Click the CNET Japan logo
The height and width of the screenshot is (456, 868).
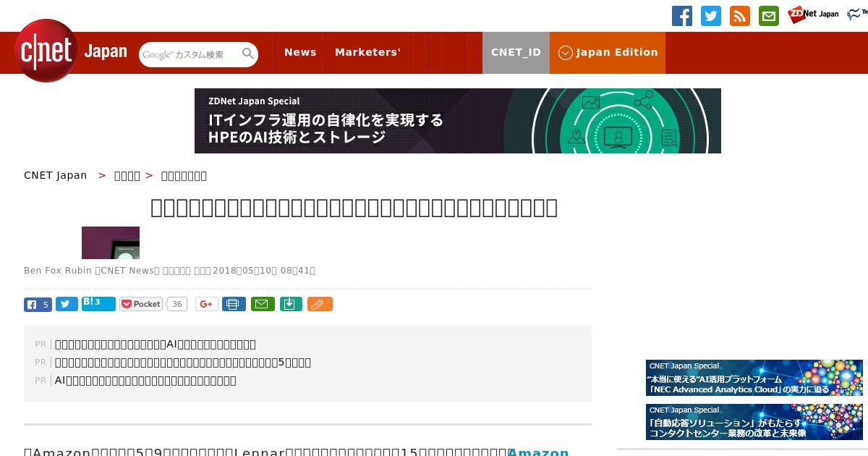point(71,51)
